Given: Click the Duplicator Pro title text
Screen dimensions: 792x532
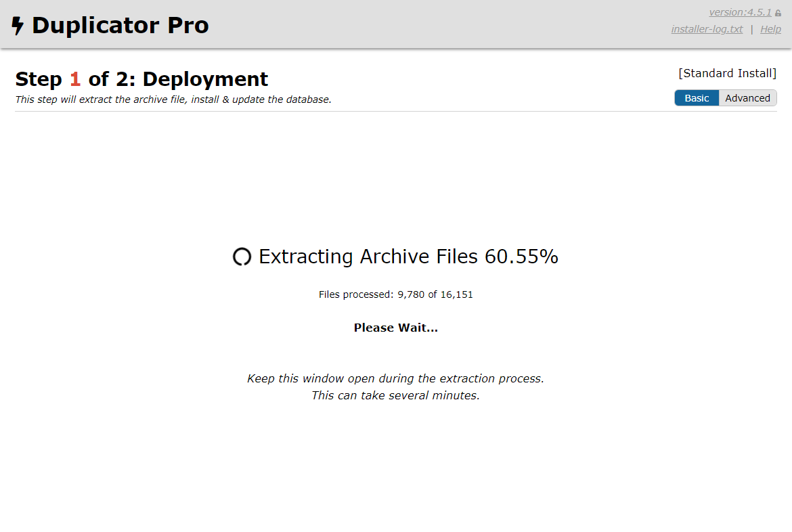Looking at the screenshot, I should click(x=120, y=26).
